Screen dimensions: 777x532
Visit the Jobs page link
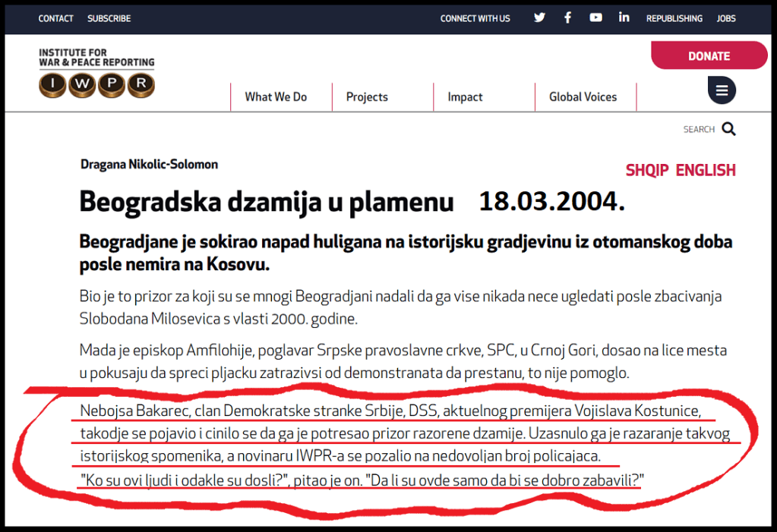pos(726,18)
